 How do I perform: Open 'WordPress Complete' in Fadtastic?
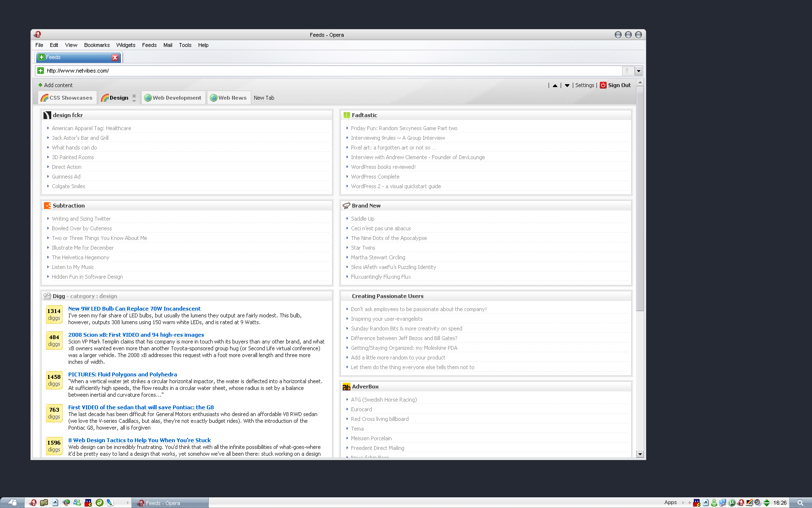[375, 177]
